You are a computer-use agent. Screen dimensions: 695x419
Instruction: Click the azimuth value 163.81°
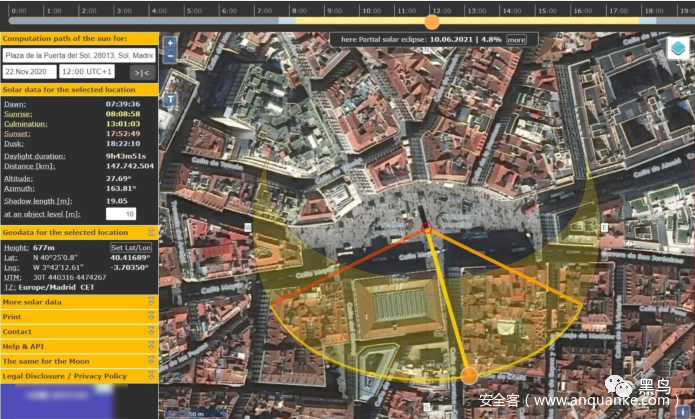coord(121,188)
